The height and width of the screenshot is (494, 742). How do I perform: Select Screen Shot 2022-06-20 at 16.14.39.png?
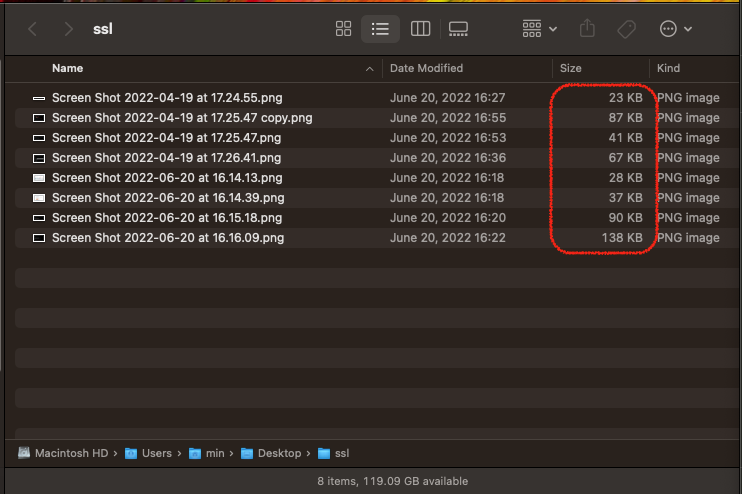click(x=168, y=197)
